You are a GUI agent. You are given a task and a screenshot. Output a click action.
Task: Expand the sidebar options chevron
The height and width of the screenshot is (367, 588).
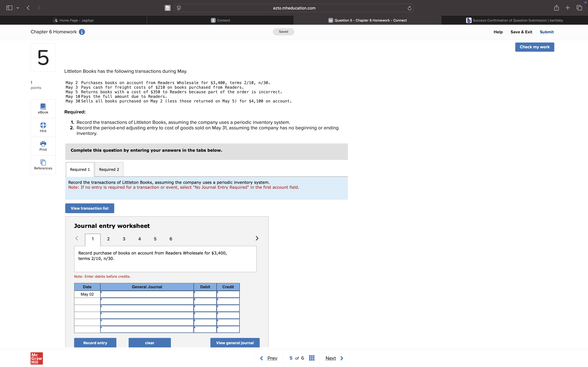coord(18,7)
